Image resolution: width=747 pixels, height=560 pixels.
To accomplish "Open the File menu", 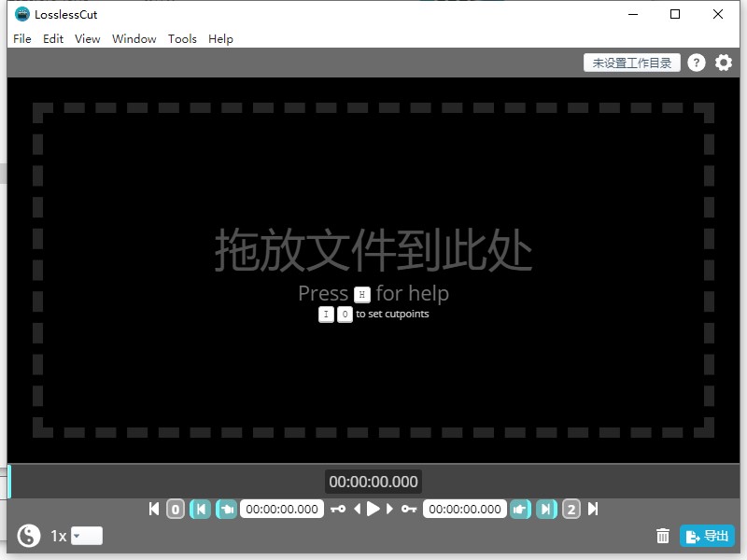I will [21, 38].
